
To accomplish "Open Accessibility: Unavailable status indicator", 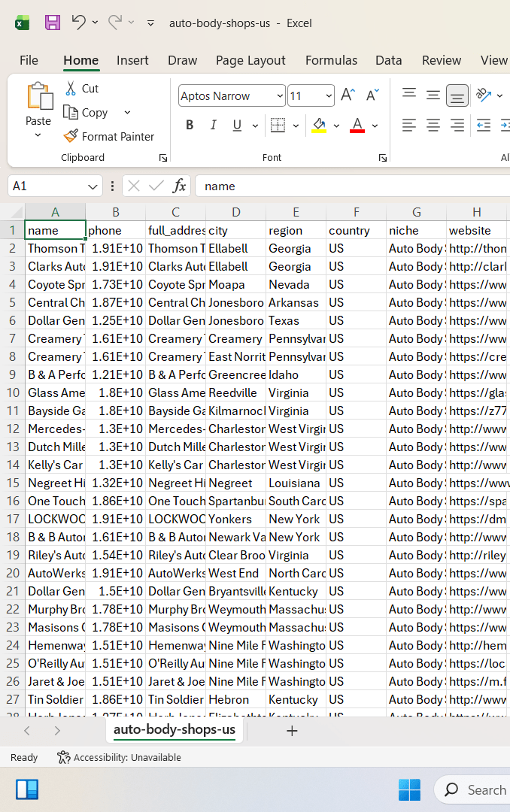I will [119, 758].
